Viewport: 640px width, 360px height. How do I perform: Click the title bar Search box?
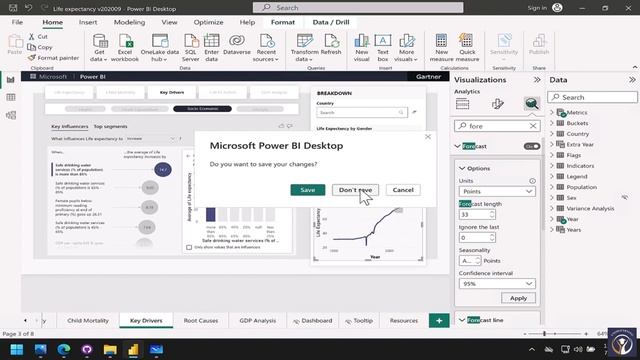[358, 8]
